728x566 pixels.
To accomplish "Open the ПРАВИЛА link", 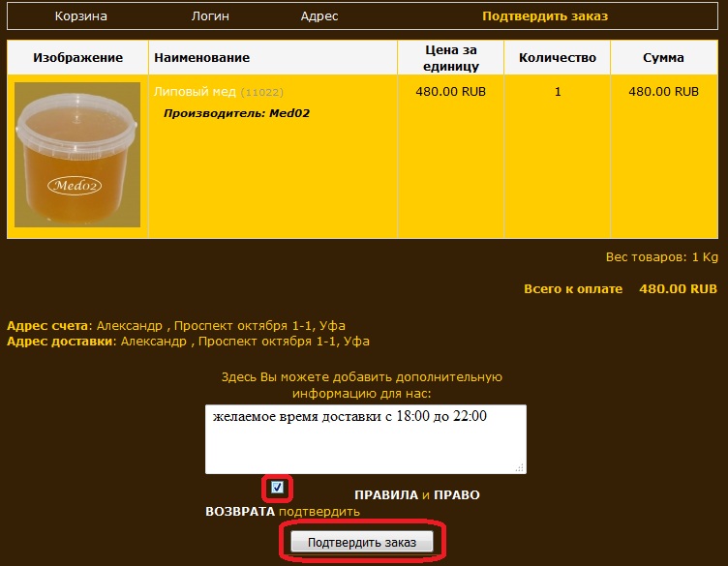I will 386,495.
